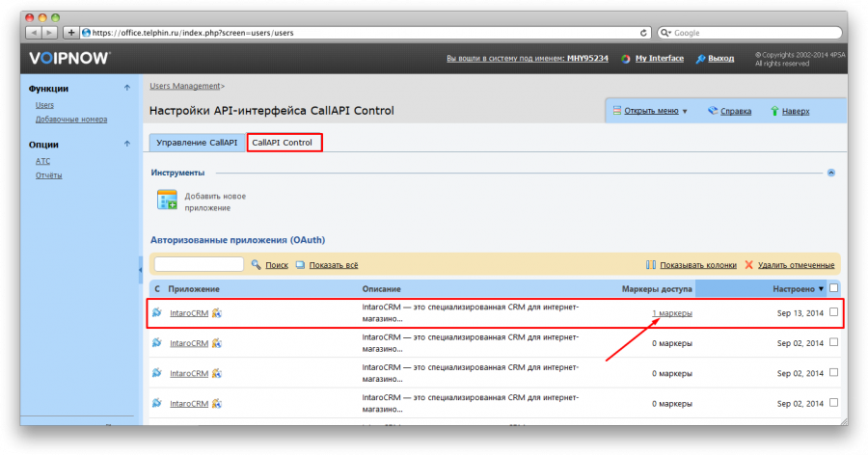Image resolution: width=868 pixels, height=455 pixels.
Task: Collapse the Опции sidebar section arrow
Action: (x=127, y=144)
